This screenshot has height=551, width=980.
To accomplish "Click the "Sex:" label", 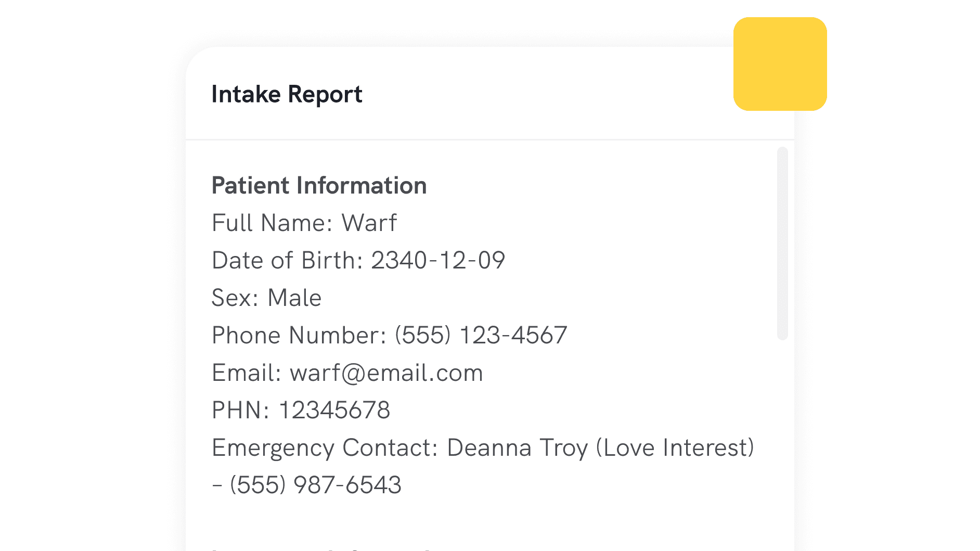I will [x=235, y=298].
